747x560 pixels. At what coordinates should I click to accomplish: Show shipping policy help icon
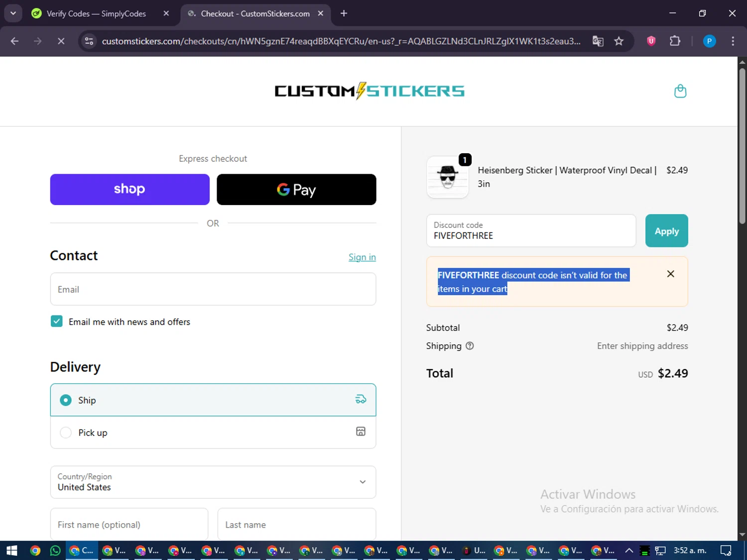470,346
